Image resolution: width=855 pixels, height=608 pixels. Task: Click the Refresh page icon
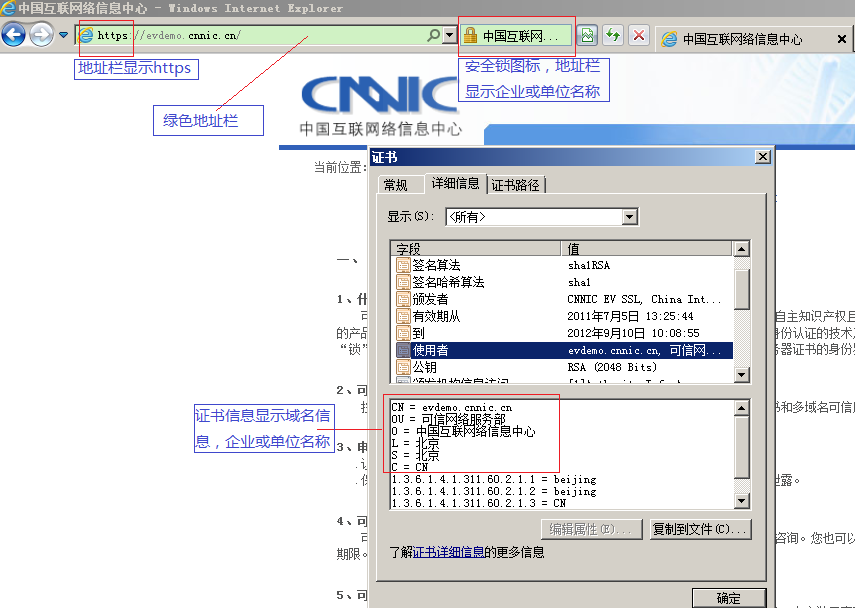tap(613, 36)
